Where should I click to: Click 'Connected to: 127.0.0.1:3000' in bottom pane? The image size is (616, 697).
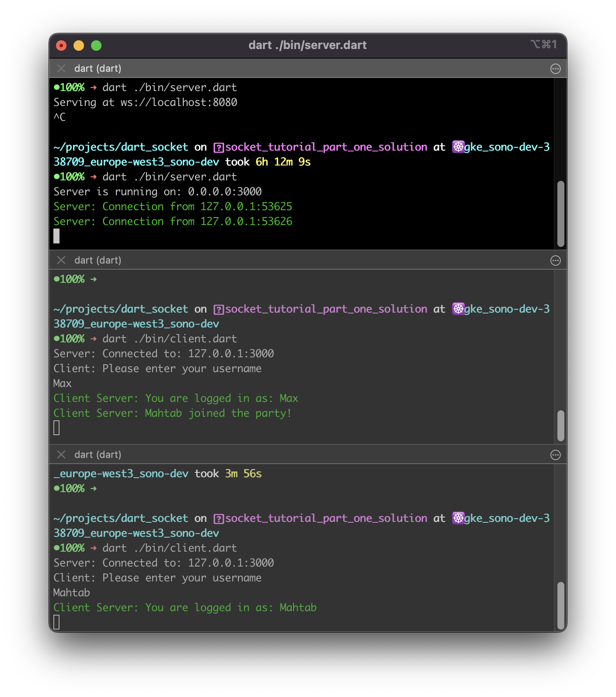pos(188,563)
